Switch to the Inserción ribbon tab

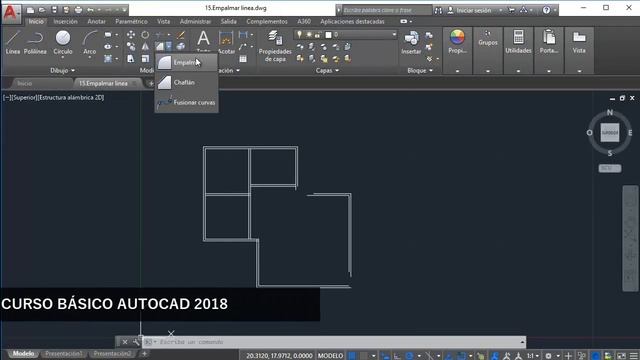point(65,21)
